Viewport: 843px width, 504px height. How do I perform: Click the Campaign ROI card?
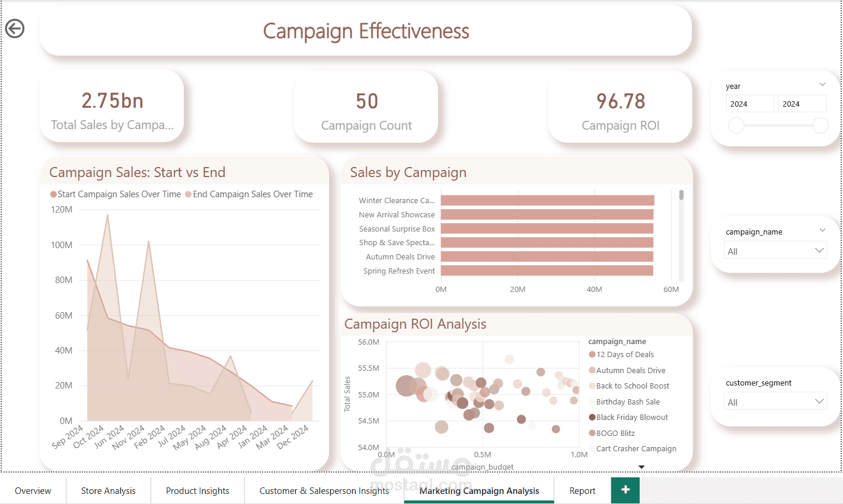tap(620, 107)
